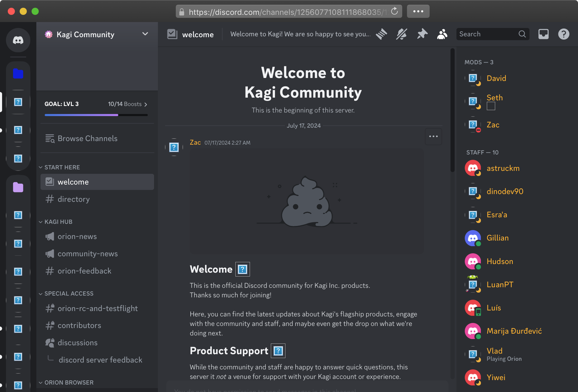Click the server boost progress bar
The width and height of the screenshot is (578, 392).
click(x=96, y=115)
